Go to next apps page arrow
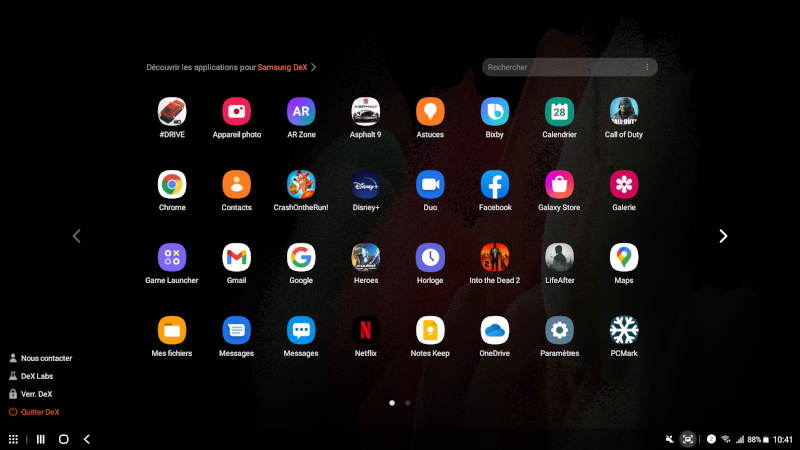 tap(723, 236)
